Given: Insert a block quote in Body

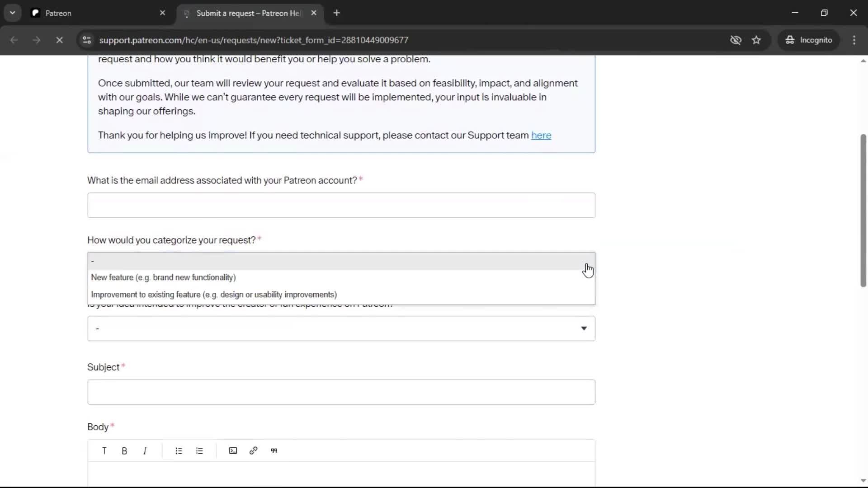Looking at the screenshot, I should tap(274, 450).
